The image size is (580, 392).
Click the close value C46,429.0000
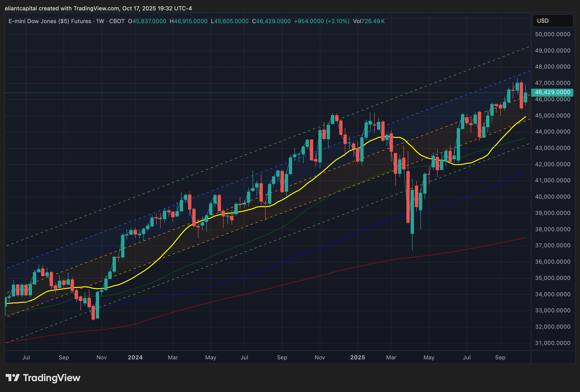pyautogui.click(x=271, y=21)
